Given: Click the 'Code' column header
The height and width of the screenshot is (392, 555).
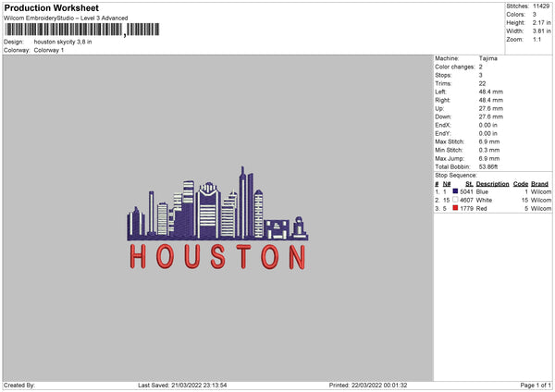Looking at the screenshot, I should (520, 184).
